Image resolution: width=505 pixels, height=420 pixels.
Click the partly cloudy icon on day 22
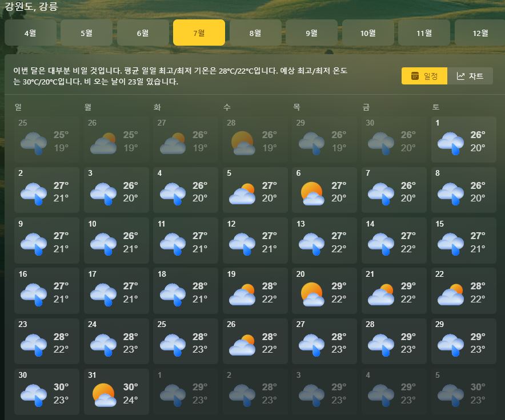click(x=451, y=294)
